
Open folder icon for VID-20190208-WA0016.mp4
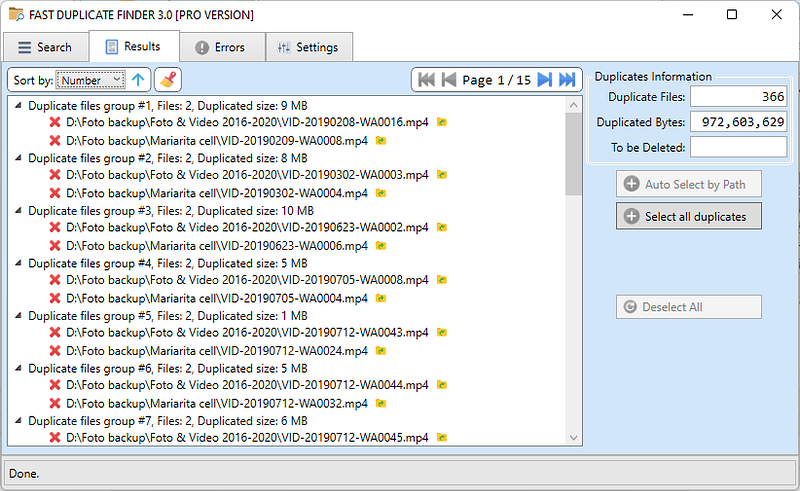coord(442,122)
